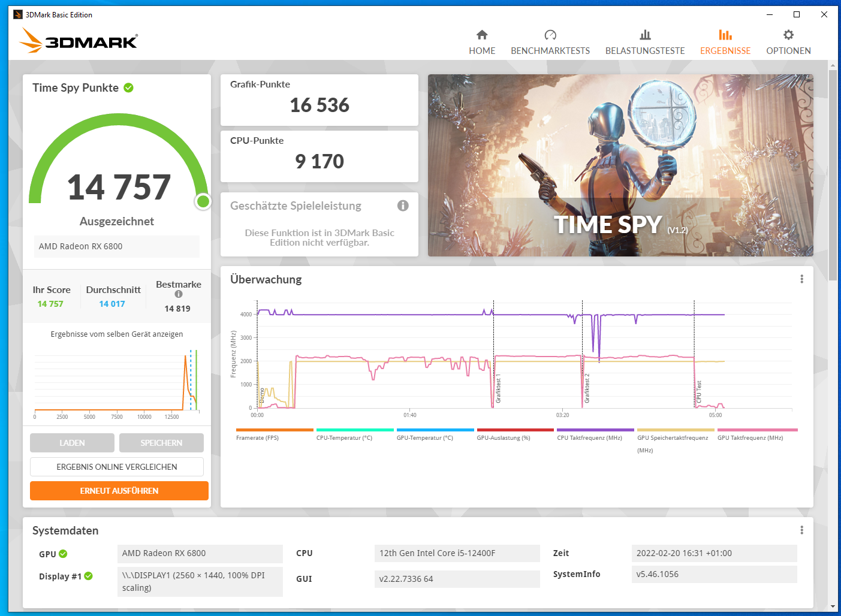Click the Home house icon

(x=482, y=35)
